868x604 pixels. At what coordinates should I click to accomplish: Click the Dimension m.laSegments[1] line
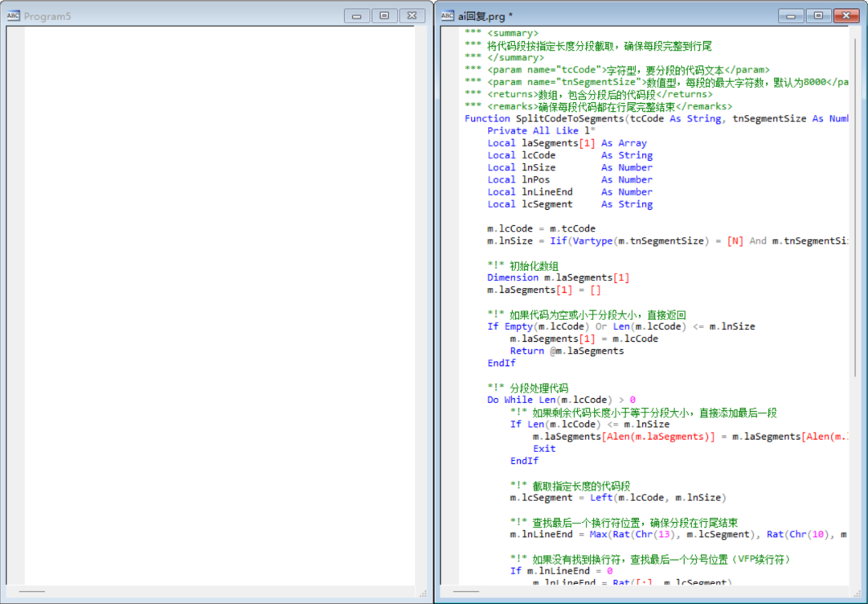[x=558, y=277]
